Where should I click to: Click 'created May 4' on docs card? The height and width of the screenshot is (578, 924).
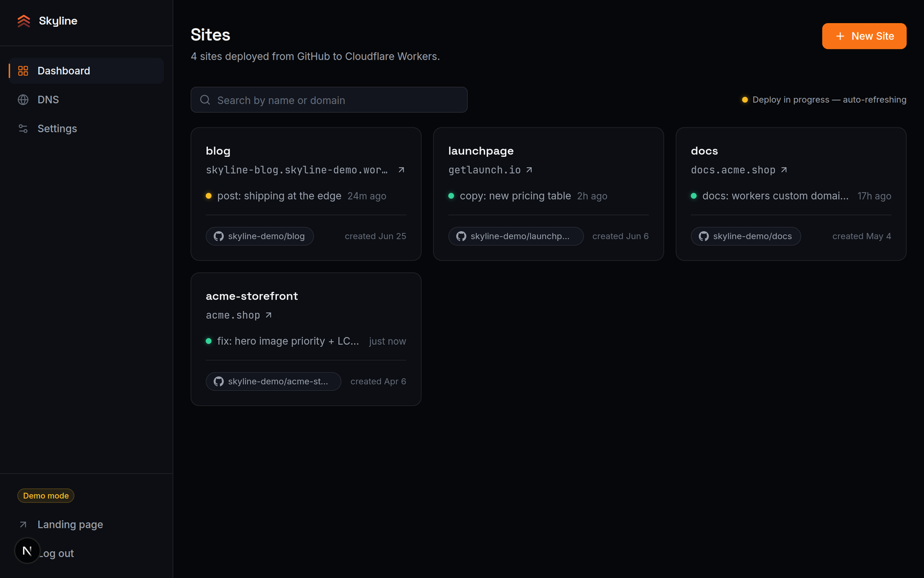pyautogui.click(x=862, y=236)
